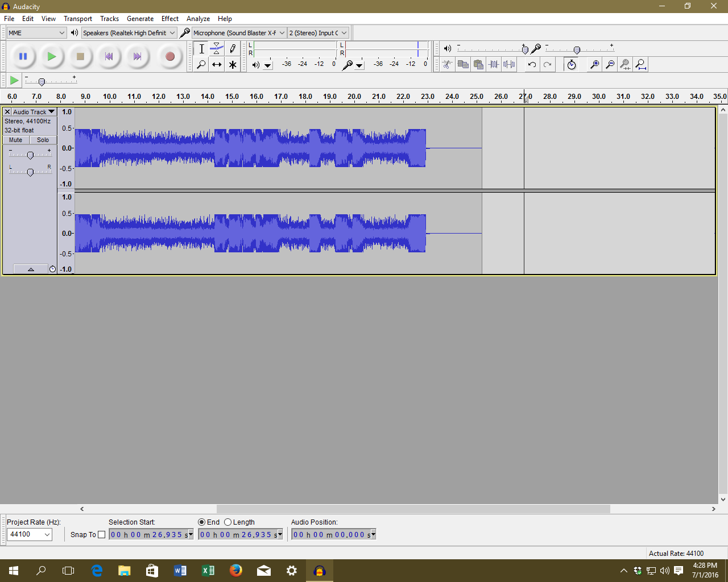Image resolution: width=728 pixels, height=582 pixels.
Task: Open File Explorer from the taskbar
Action: click(x=124, y=571)
